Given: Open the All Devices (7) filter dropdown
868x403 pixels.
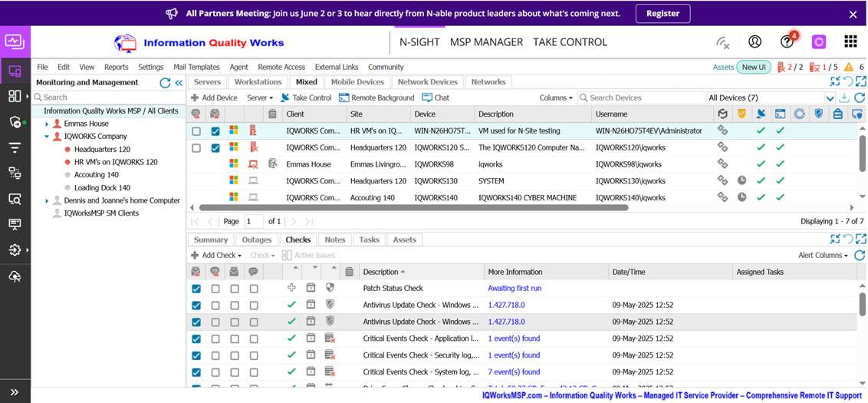Looking at the screenshot, I should click(x=830, y=98).
